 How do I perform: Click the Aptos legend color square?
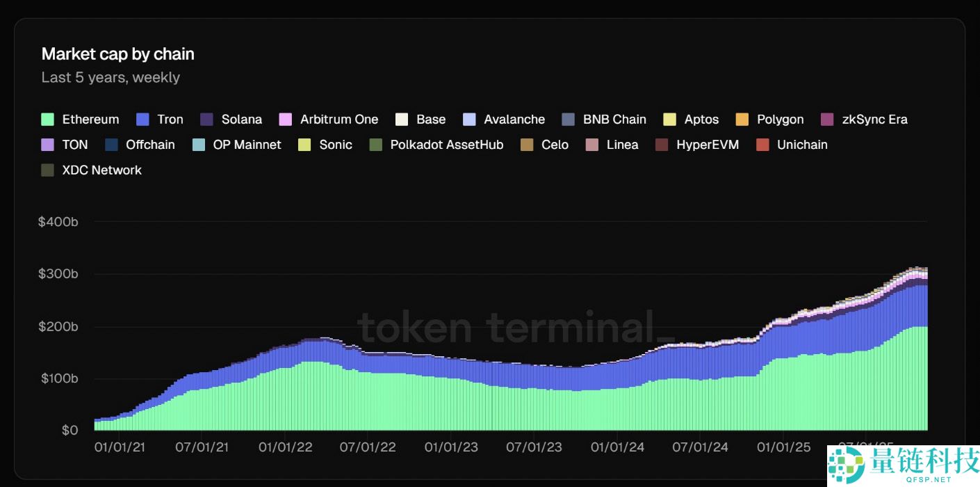669,120
